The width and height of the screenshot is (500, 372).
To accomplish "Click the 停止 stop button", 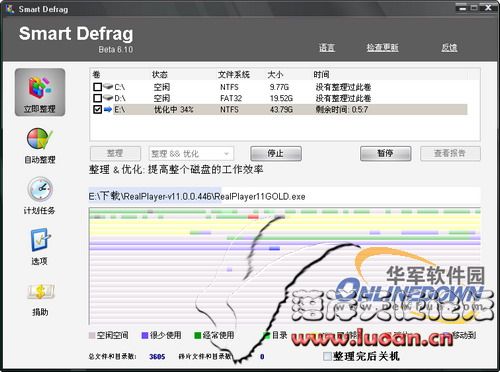I will (x=276, y=154).
